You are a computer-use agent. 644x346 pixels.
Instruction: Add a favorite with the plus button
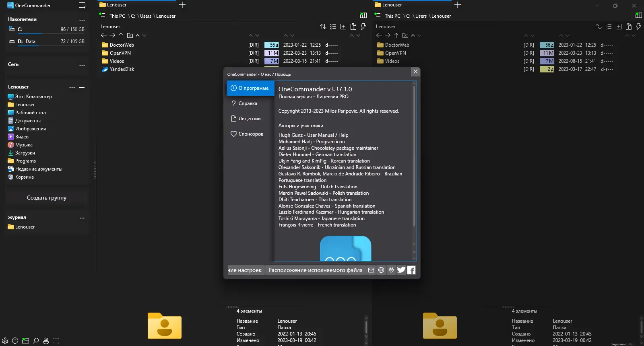[82, 87]
